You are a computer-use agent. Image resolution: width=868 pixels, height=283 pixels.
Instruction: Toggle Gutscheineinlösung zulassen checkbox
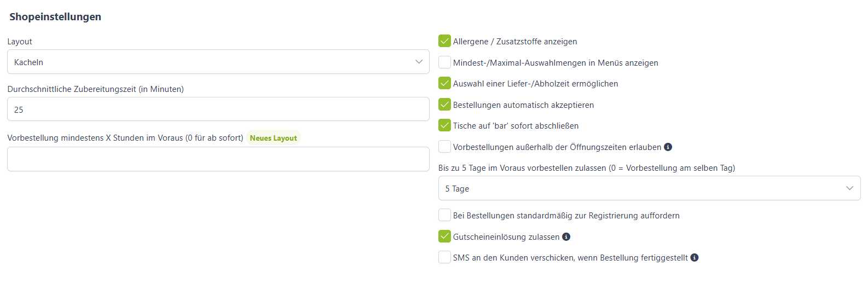coord(444,236)
